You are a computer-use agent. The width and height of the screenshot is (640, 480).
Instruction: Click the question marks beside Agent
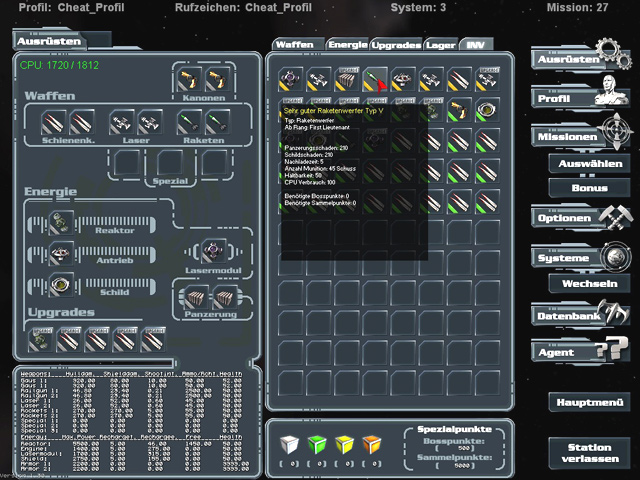coord(612,349)
